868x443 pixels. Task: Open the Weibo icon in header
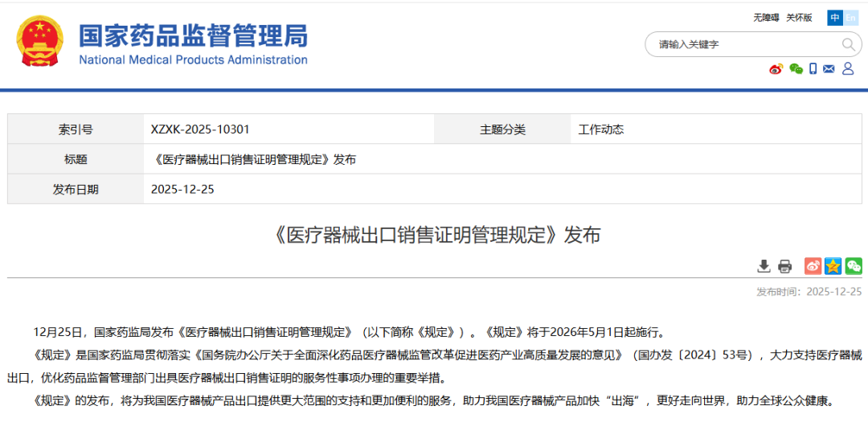click(776, 68)
